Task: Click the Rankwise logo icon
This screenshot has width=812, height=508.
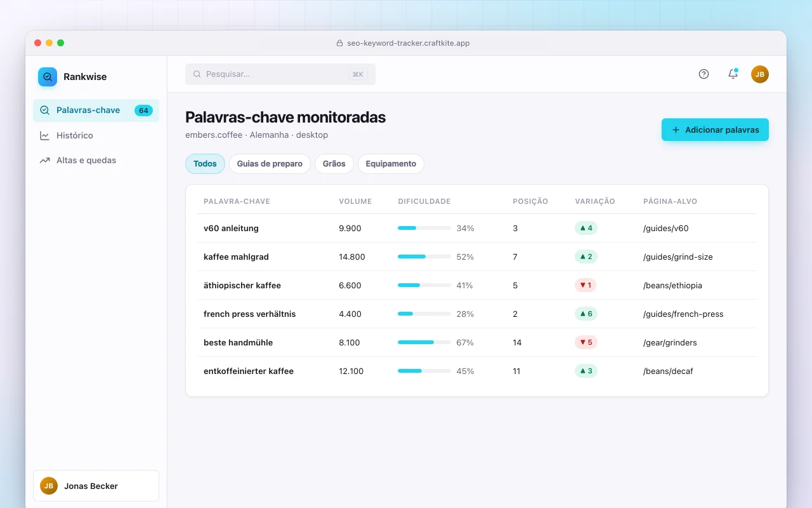Action: [x=48, y=77]
